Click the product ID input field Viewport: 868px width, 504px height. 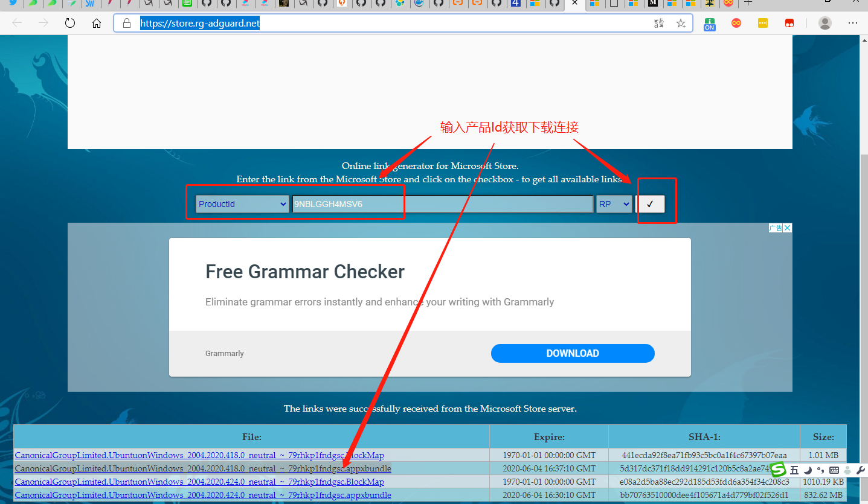pos(442,204)
